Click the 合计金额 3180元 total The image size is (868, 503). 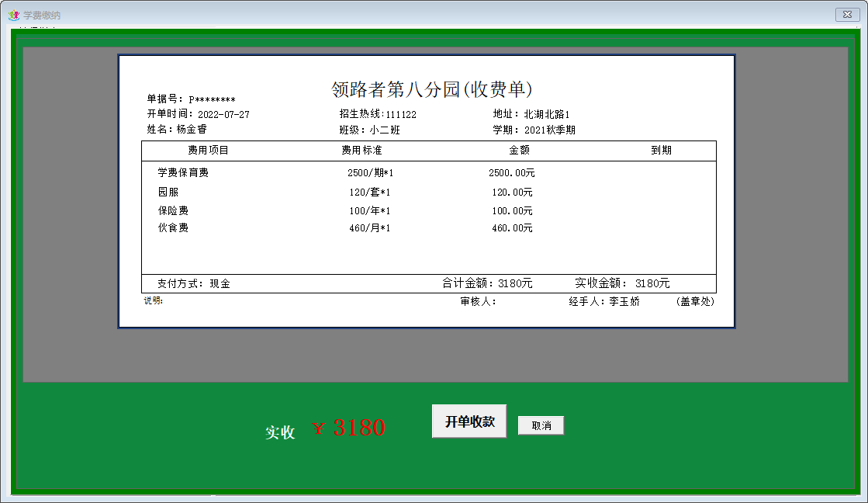pyautogui.click(x=487, y=284)
